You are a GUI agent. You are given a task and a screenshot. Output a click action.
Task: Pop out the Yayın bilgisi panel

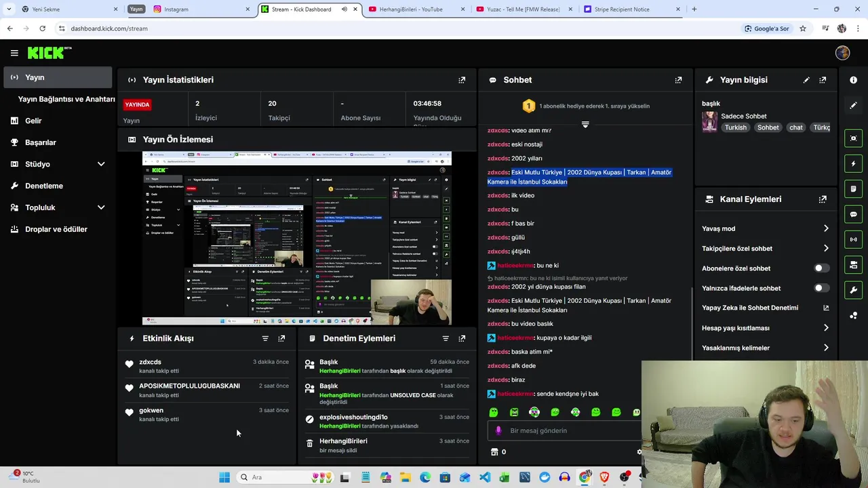[823, 80]
